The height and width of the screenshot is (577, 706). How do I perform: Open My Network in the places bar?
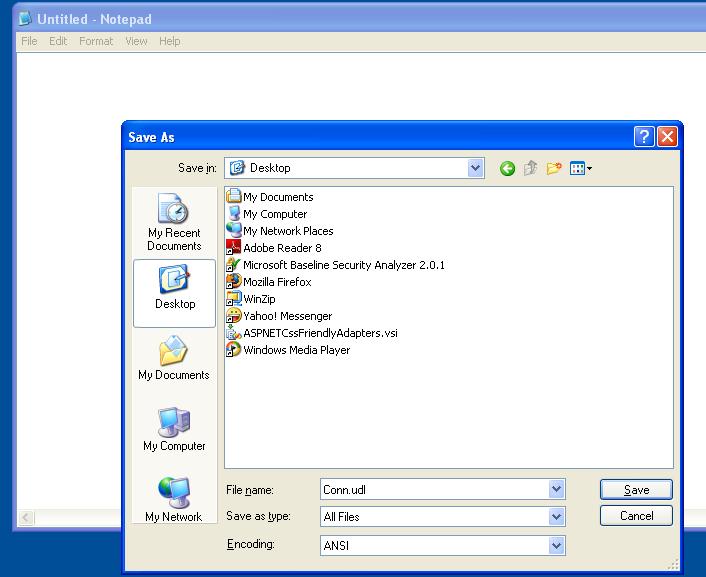[174, 500]
